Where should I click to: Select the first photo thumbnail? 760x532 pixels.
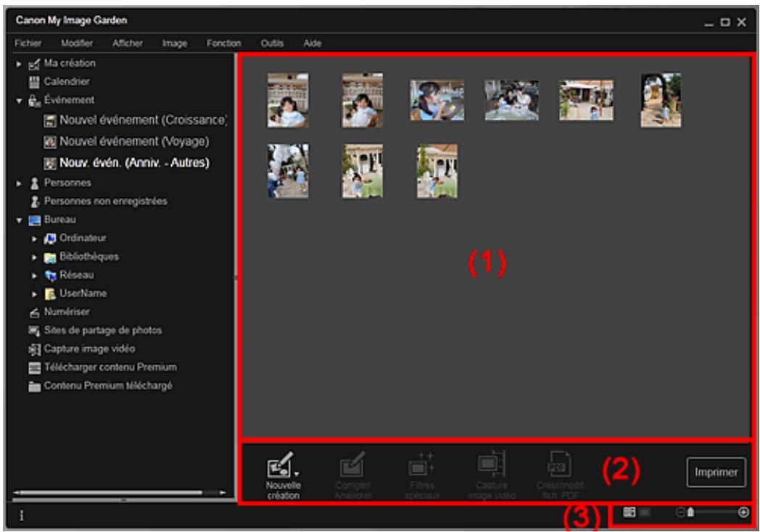(287, 99)
